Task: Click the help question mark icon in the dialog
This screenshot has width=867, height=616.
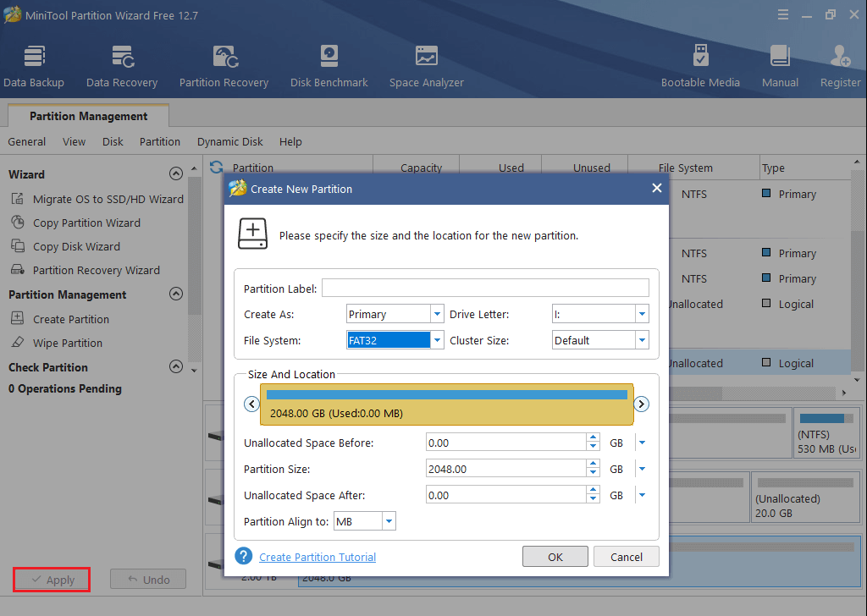Action: tap(243, 556)
